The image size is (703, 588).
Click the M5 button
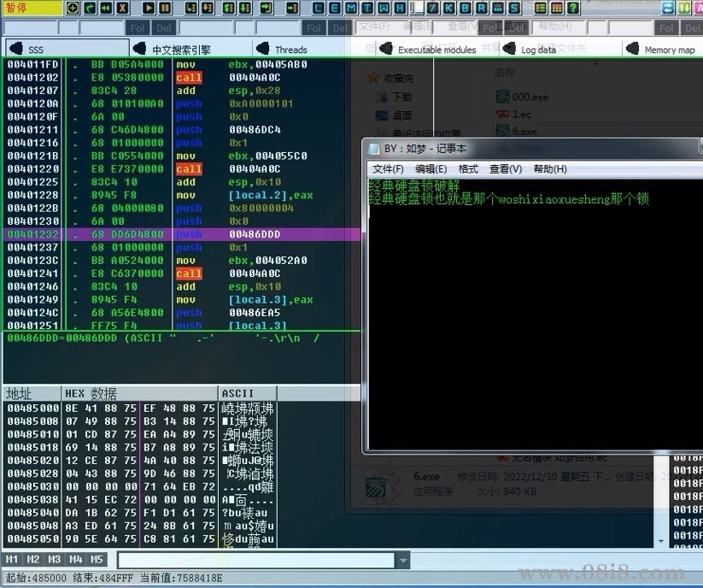97,559
